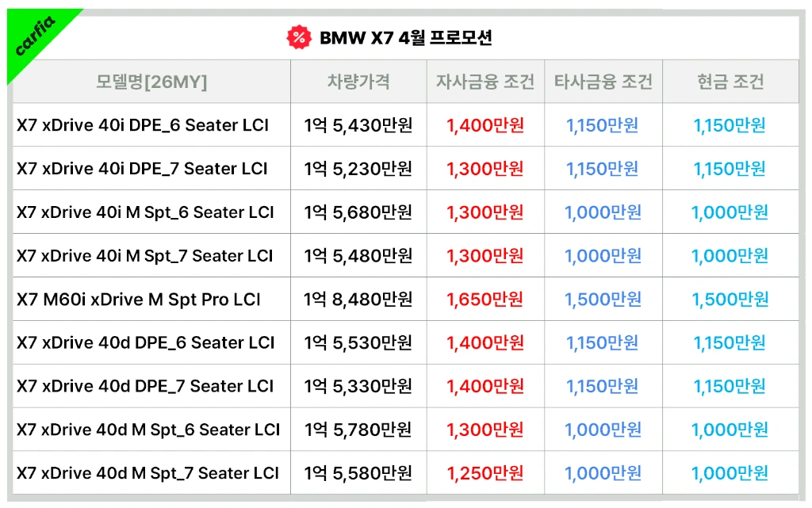
Task: Click the '모델명[26MY]' column header
Action: 151,82
